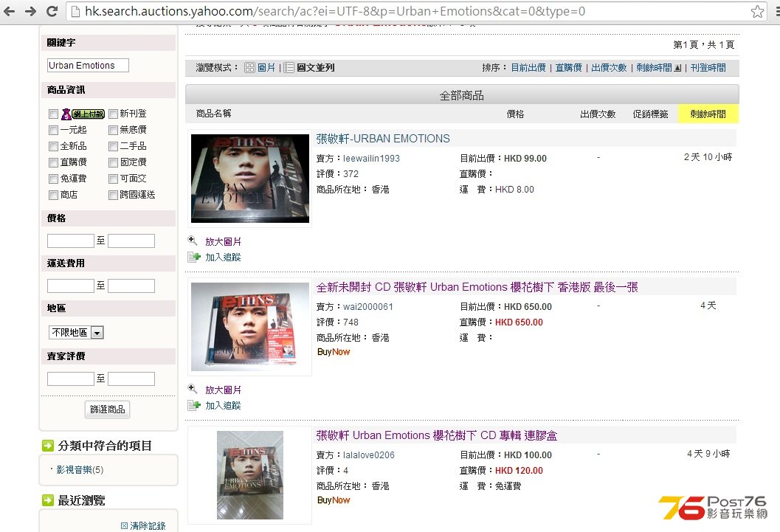Click magnifier icon for 全新未開封 CD listing

click(x=193, y=389)
